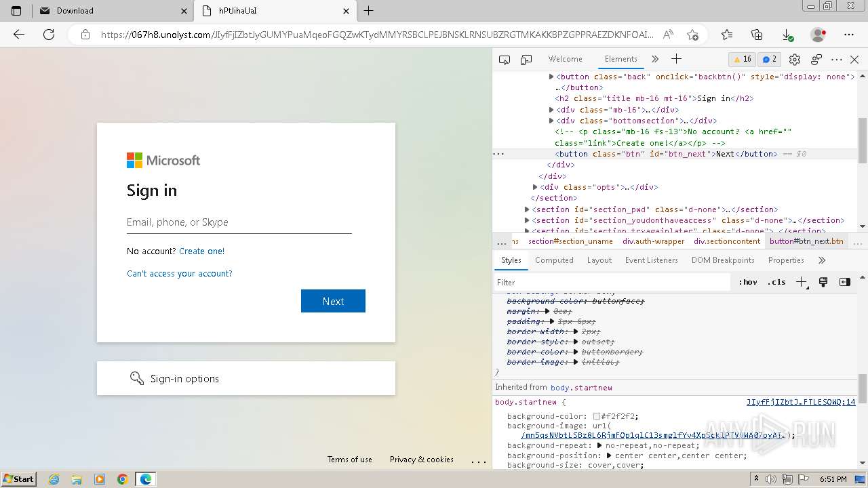The width and height of the screenshot is (868, 488).
Task: Expand the padding shorthand property
Action: pos(553,321)
